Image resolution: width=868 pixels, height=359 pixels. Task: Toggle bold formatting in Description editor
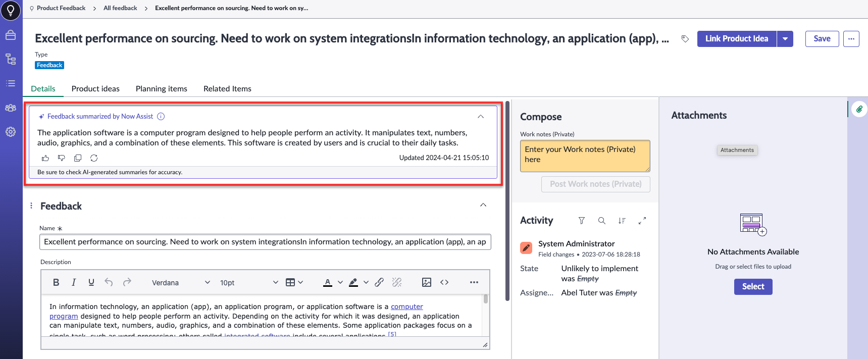click(x=56, y=282)
